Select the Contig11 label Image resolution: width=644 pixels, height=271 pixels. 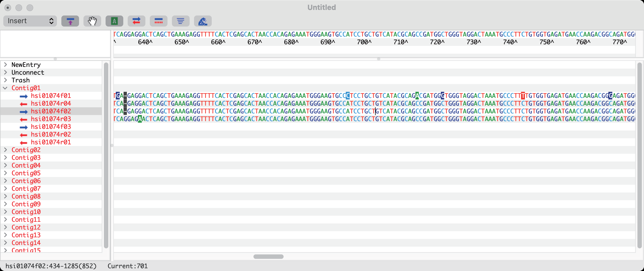pyautogui.click(x=26, y=220)
